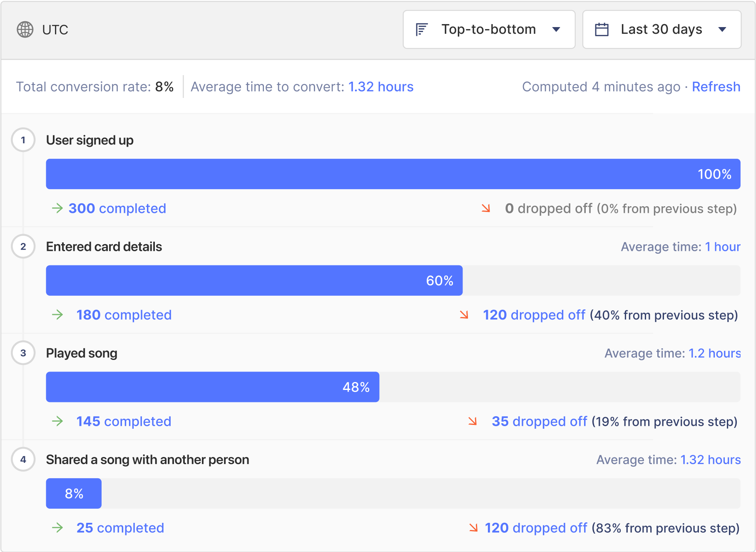Click the caret arrow of Last 30 days
This screenshot has height=552, width=756.
click(x=722, y=30)
